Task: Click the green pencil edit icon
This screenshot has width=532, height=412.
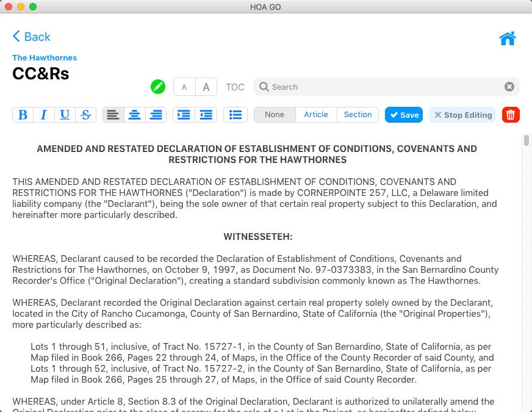Action: coord(158,87)
